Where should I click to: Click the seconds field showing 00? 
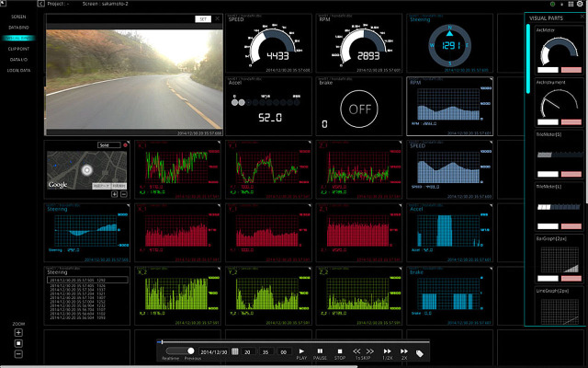point(284,352)
